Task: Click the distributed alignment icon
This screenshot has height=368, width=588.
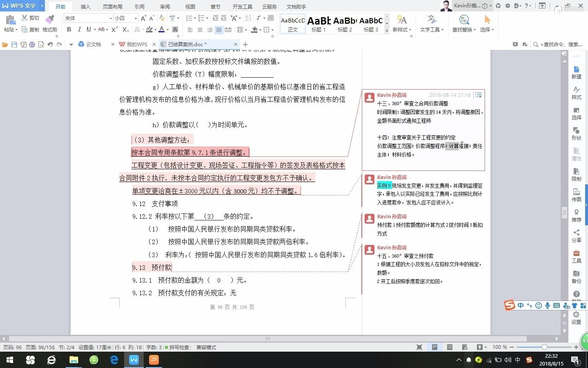Action: click(228, 29)
